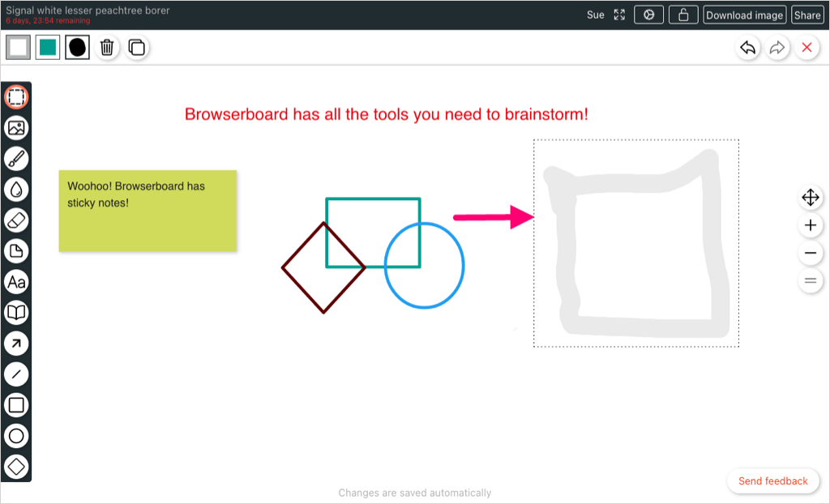The image size is (830, 504).
Task: Select the sticky note tool
Action: coord(16,251)
